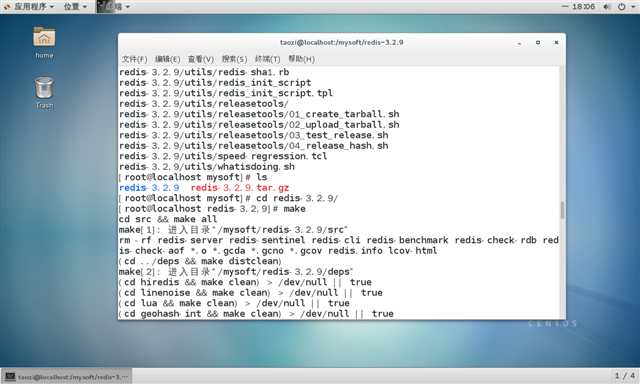This screenshot has width=640, height=384.
Task: Open the Trash desktop icon
Action: [x=44, y=93]
